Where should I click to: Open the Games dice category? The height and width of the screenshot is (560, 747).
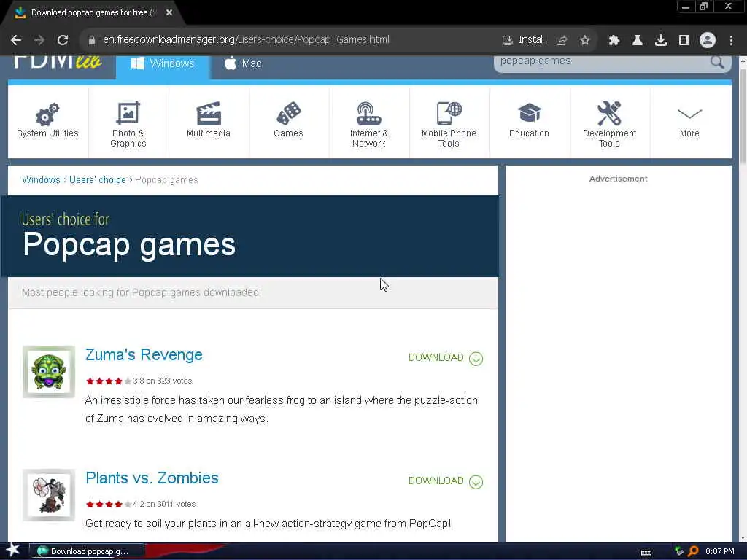(288, 120)
